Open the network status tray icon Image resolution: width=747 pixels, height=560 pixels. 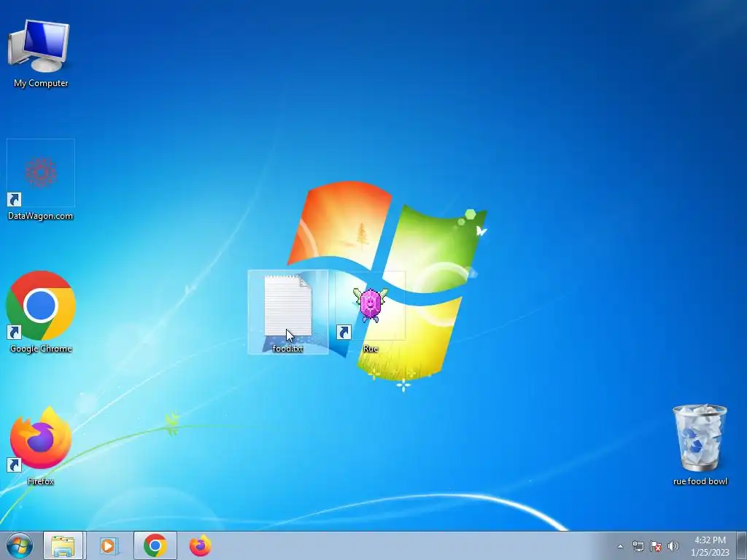pos(638,546)
